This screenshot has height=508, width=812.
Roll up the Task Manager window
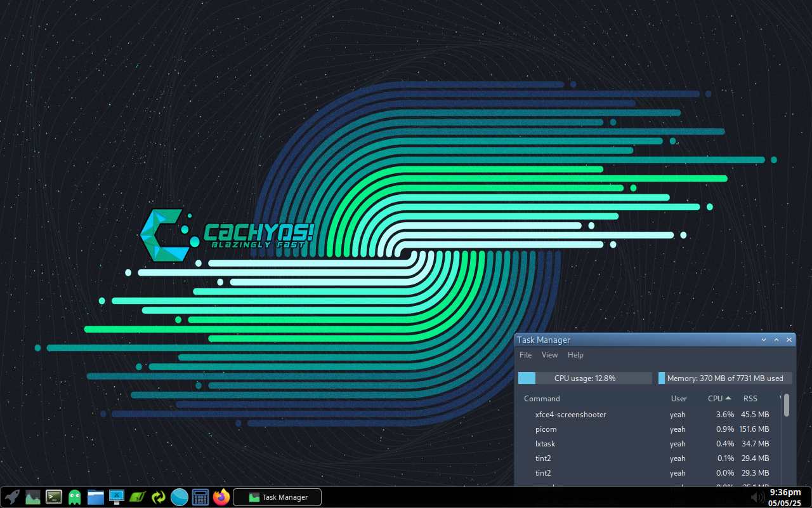tap(764, 340)
